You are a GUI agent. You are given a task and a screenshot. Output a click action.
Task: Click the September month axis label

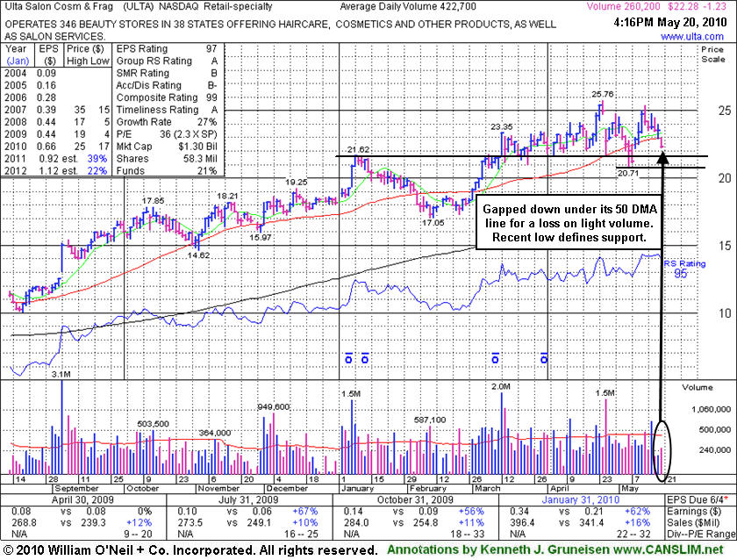click(76, 489)
